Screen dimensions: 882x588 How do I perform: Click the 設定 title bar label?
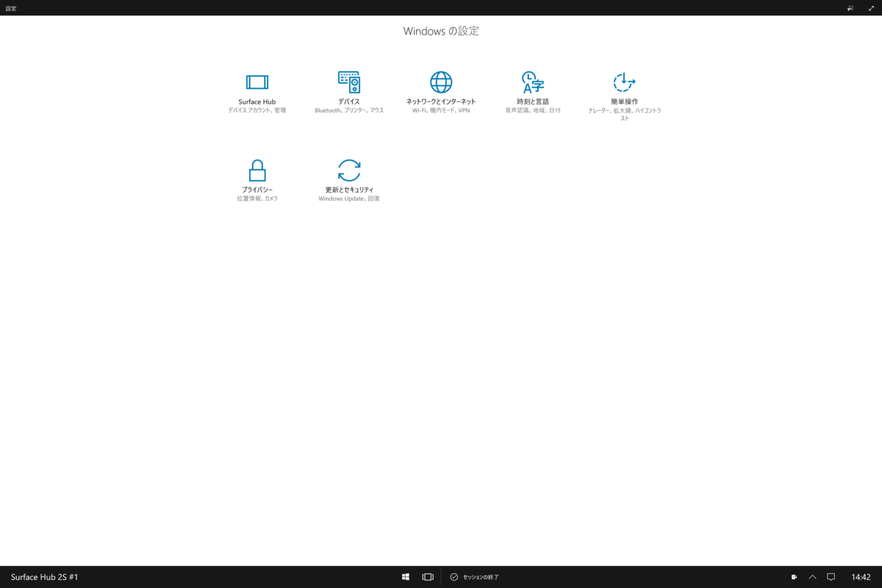(x=11, y=8)
